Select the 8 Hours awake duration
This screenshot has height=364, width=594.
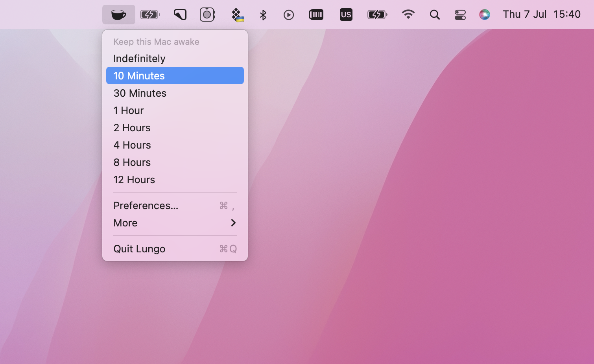click(132, 162)
